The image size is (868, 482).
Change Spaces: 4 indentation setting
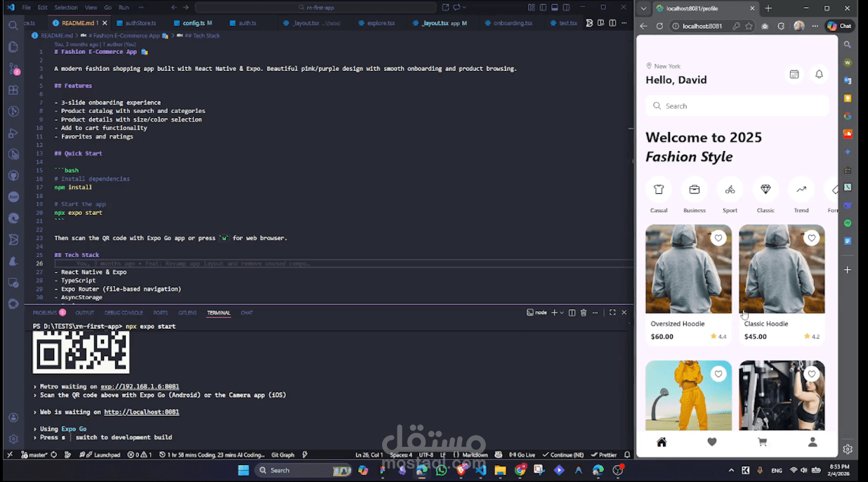[401, 455]
